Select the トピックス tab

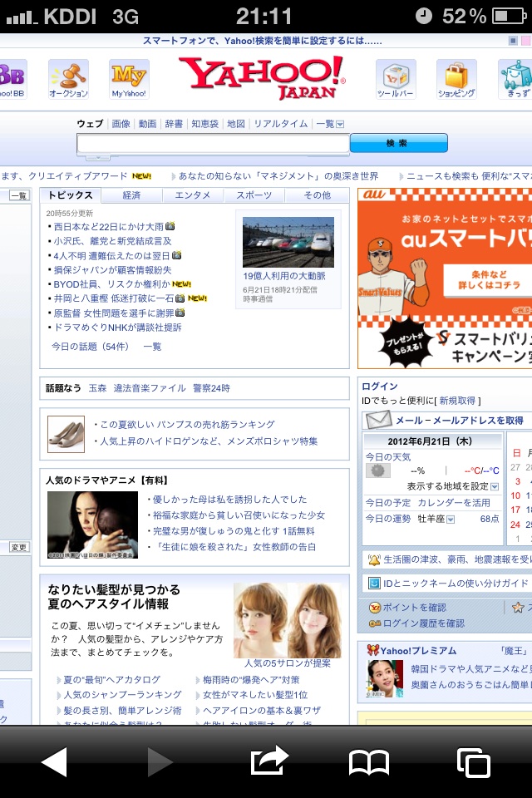pyautogui.click(x=71, y=195)
